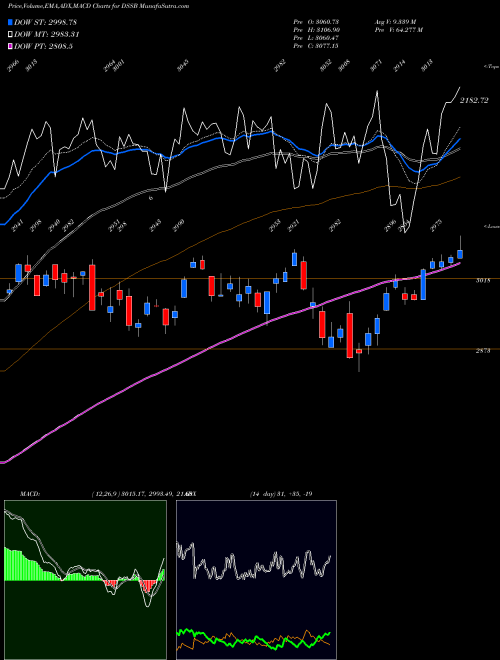Viewport: 500px width, 660px height.
Task: Click the 'MACD:' panel label
Action: 29,494
